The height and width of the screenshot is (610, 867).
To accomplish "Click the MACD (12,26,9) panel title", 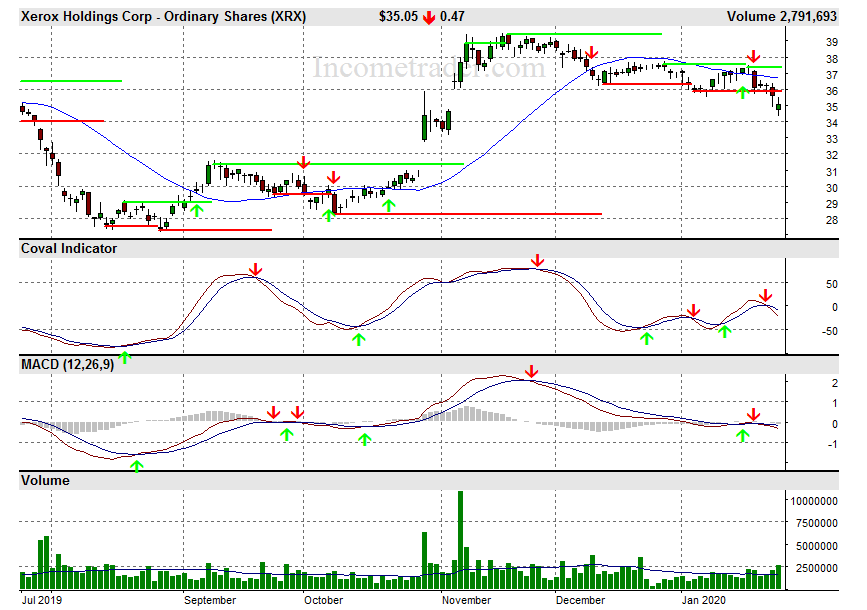I will [67, 365].
